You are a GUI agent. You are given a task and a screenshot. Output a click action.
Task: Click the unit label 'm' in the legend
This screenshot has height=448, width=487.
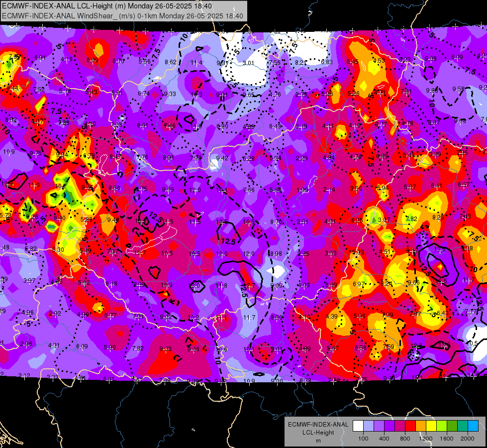pos(318,441)
